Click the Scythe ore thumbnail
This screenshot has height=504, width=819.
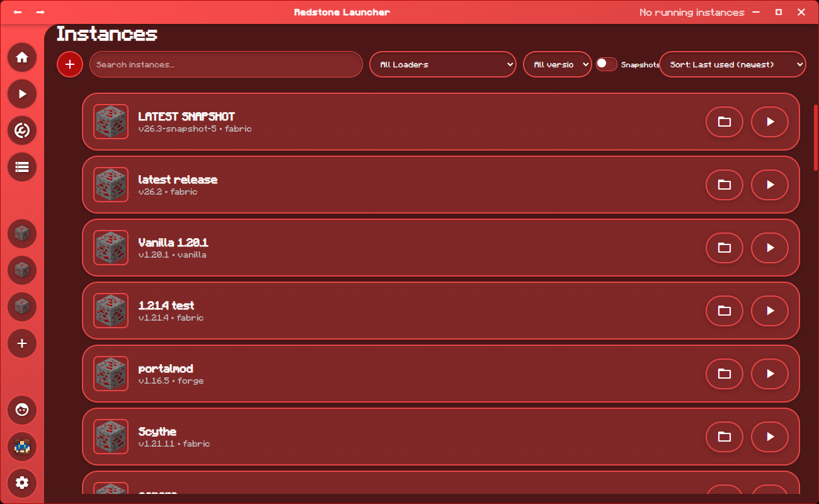pos(111,437)
